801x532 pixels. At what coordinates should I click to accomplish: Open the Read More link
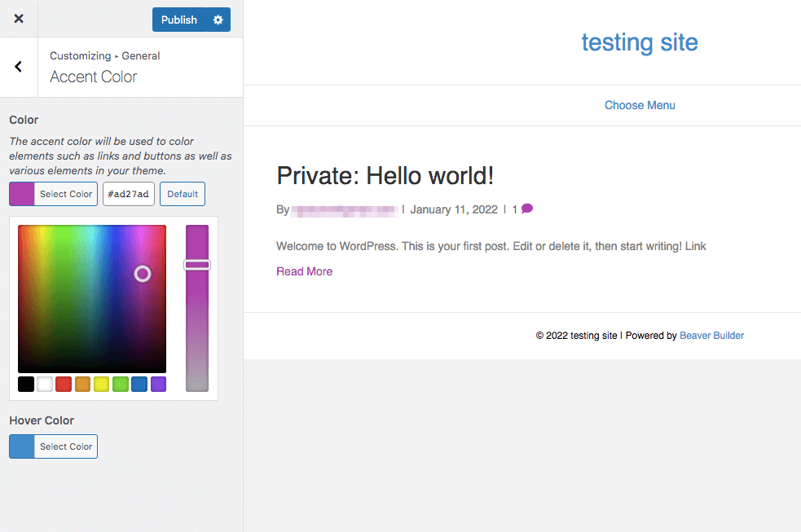point(304,271)
